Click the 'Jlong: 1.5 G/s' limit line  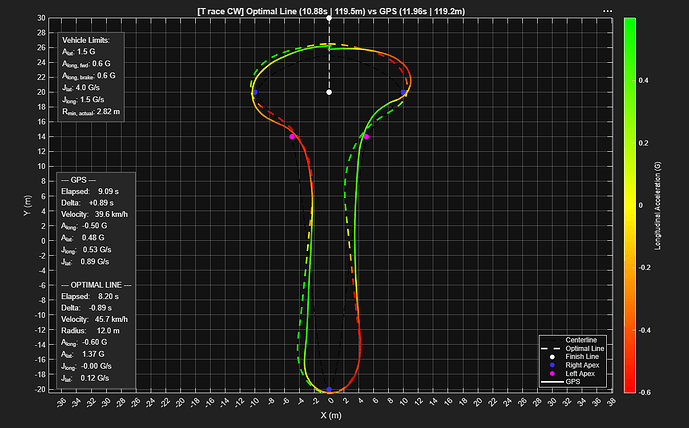[x=83, y=100]
